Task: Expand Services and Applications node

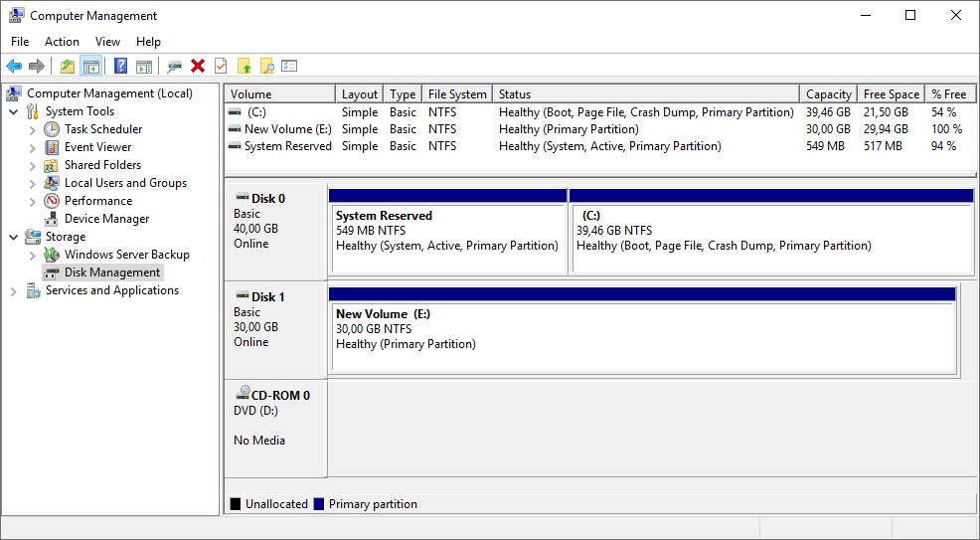Action: click(14, 291)
